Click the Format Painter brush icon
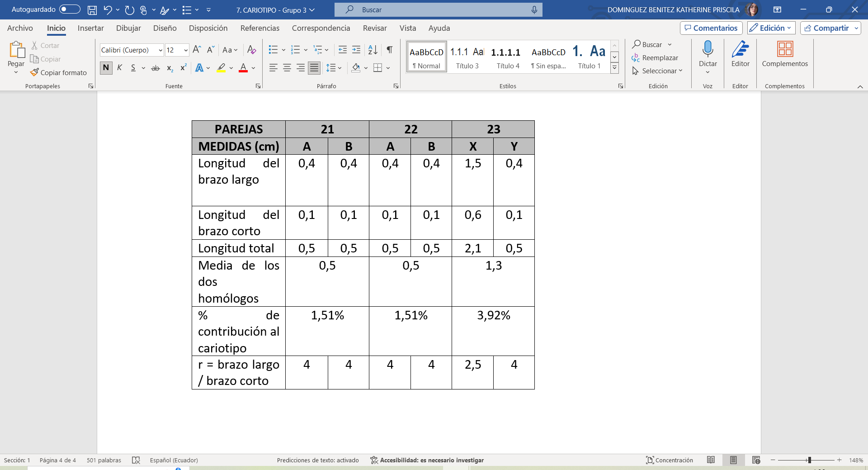868x470 pixels. point(35,72)
